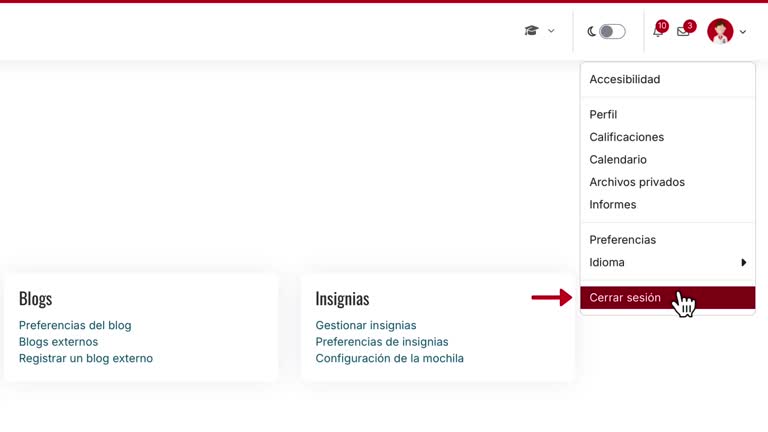Toggle the dark mode switch
Image resolution: width=768 pixels, height=432 pixels.
612,32
